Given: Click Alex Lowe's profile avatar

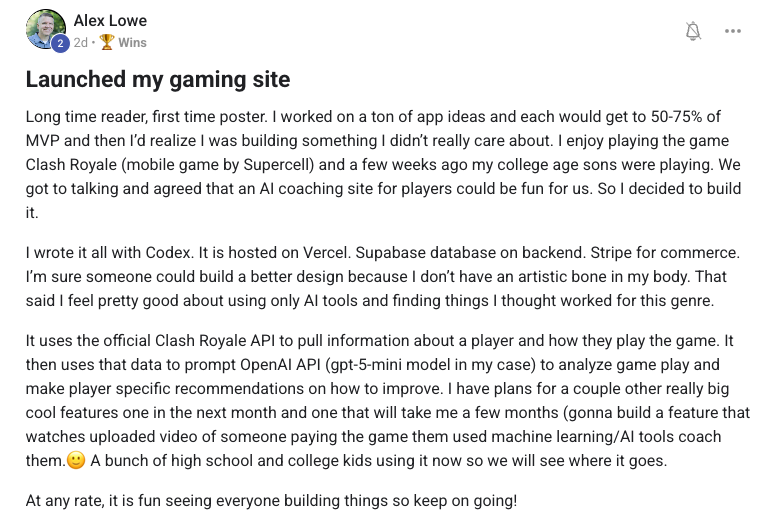Looking at the screenshot, I should click(x=47, y=30).
